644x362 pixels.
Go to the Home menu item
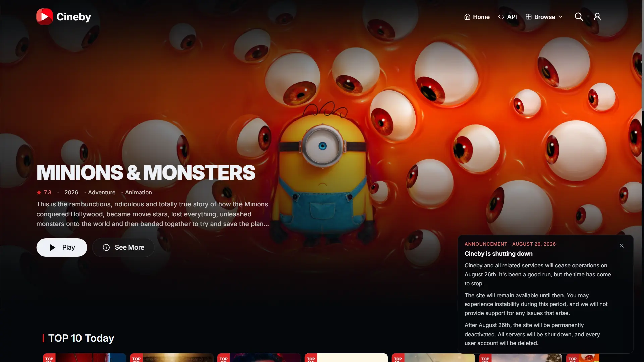477,17
